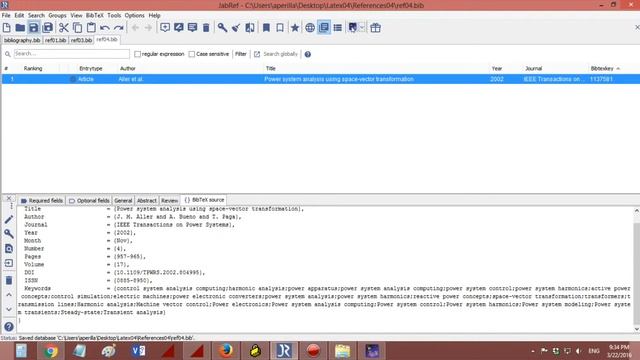Click the pencil icon in entry editor sidebar

pos(9,220)
